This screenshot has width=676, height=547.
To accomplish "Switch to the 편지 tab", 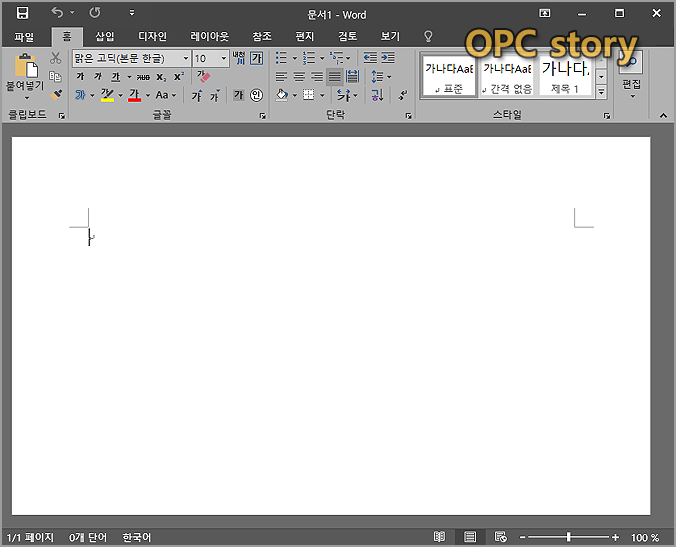I will point(304,36).
